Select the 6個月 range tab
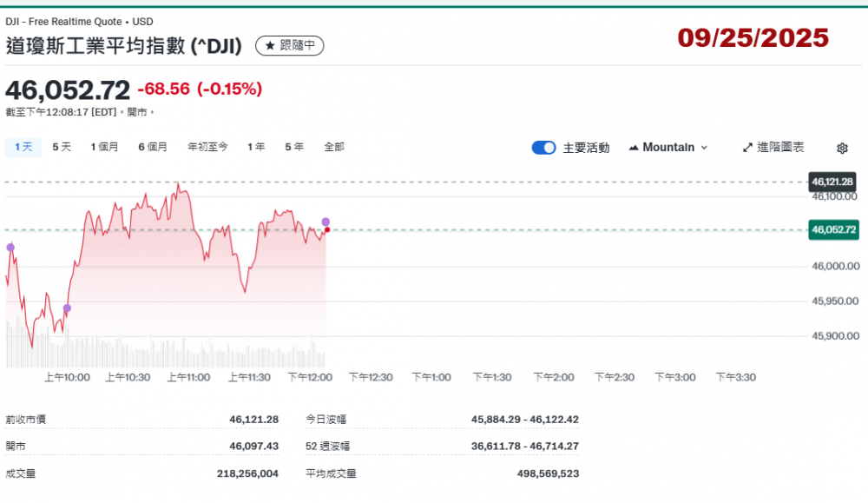Screen dimensions: 868x503 [x=152, y=147]
